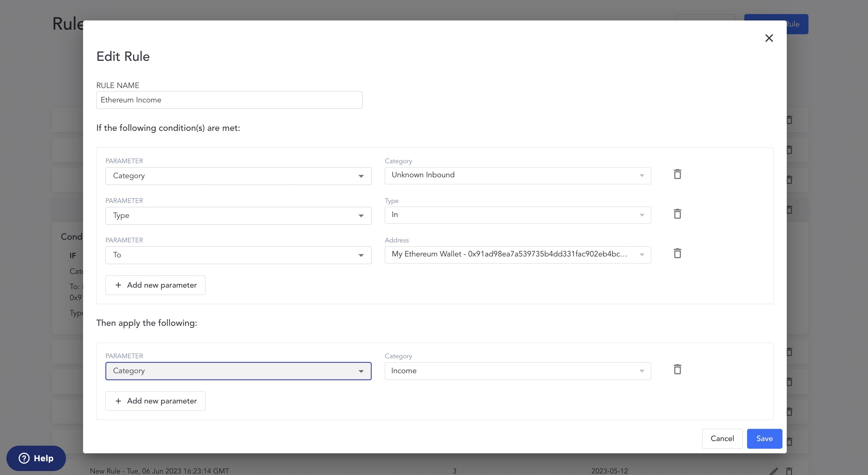Expand the Unknown Inbound category dropdown
This screenshot has width=868, height=475.
(518, 175)
